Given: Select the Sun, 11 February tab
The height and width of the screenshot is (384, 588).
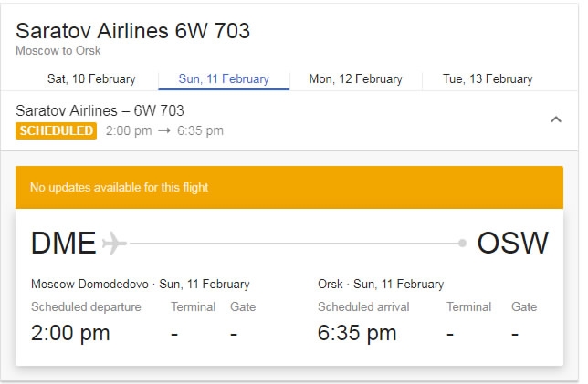Looking at the screenshot, I should pos(224,79).
